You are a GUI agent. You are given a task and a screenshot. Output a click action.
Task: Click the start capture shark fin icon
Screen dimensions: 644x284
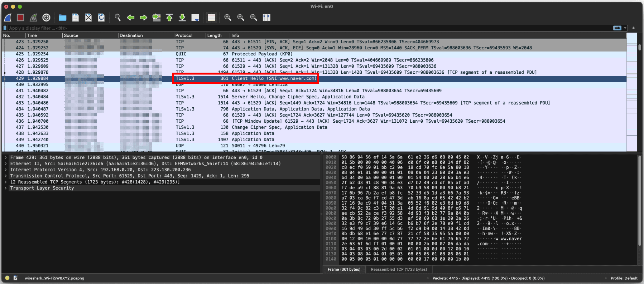pos(8,18)
